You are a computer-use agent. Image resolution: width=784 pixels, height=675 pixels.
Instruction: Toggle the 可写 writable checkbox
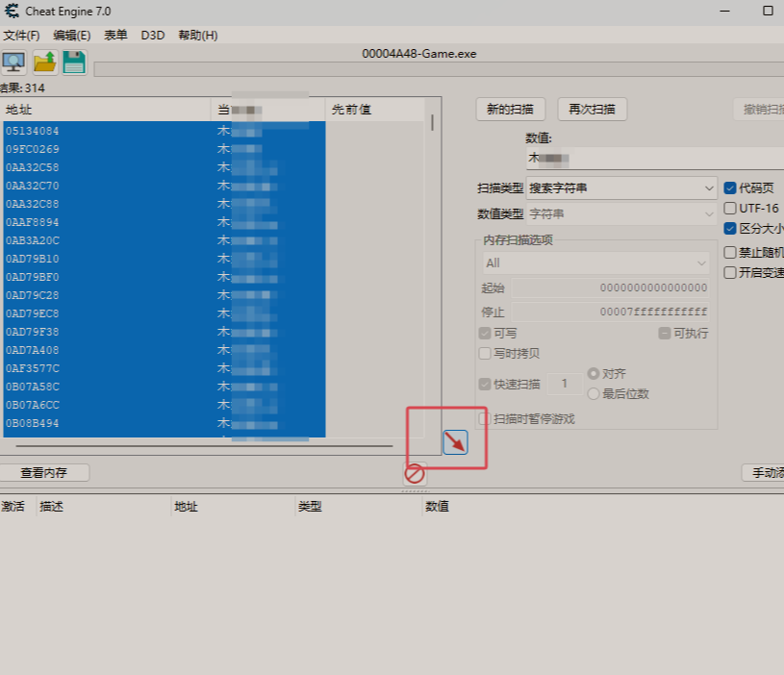[485, 334]
